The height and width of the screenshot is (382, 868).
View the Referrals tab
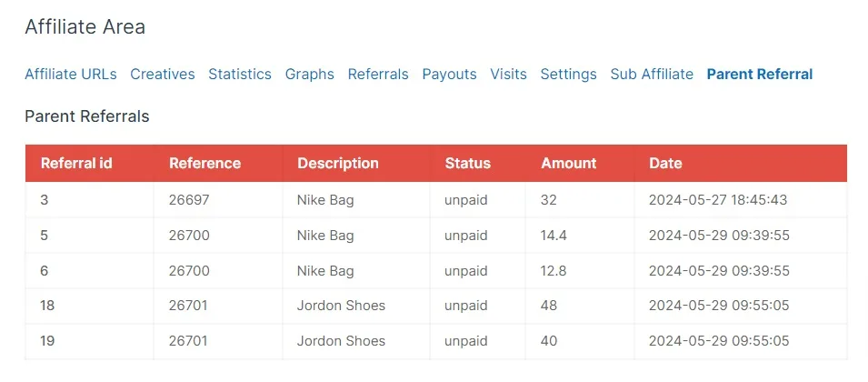point(378,75)
